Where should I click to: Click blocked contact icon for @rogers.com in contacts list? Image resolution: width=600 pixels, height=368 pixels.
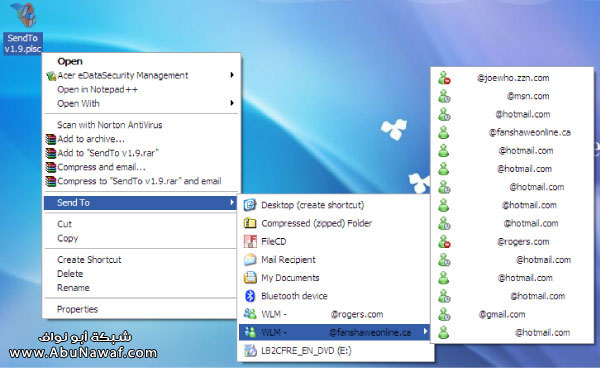444,242
